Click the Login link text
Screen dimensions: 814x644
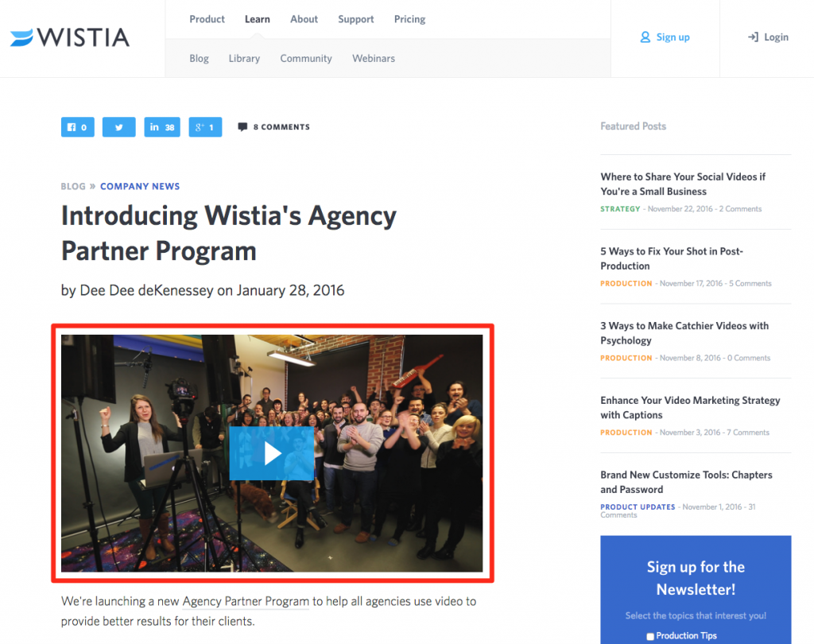(776, 37)
